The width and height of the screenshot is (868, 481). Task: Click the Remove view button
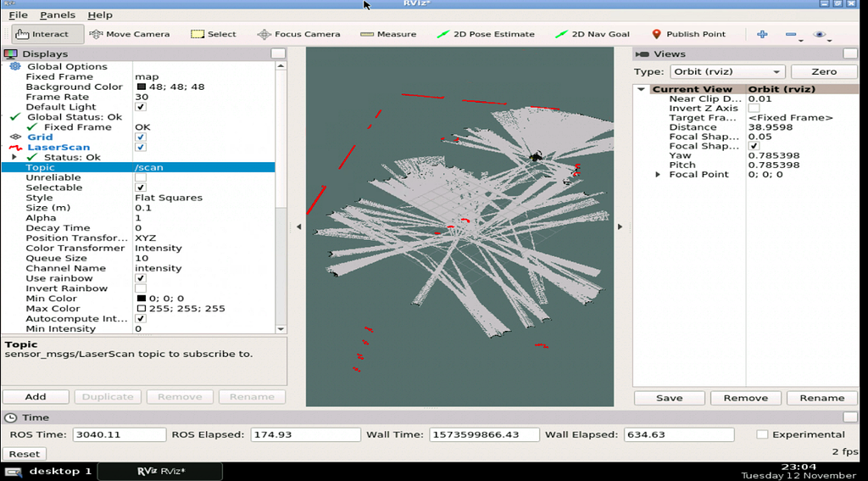[746, 398]
